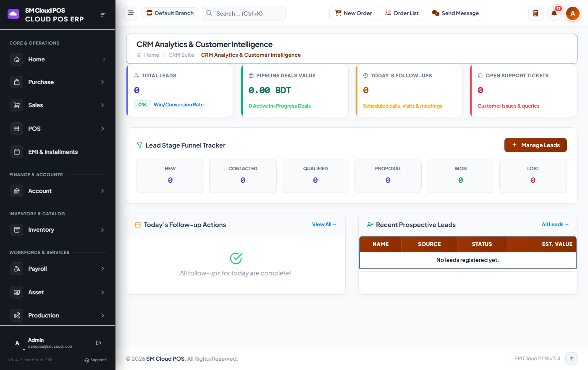Click the logout icon beside Admin
The width and height of the screenshot is (588, 370).
click(99, 343)
